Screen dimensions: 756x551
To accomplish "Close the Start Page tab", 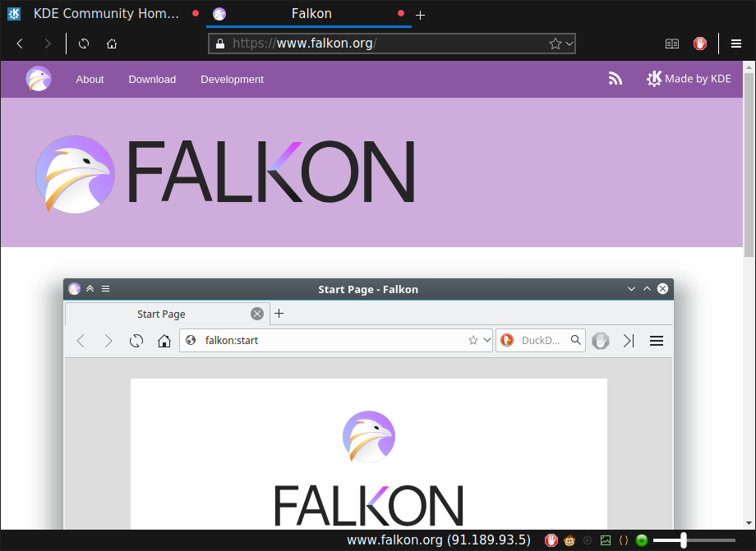I will [257, 314].
